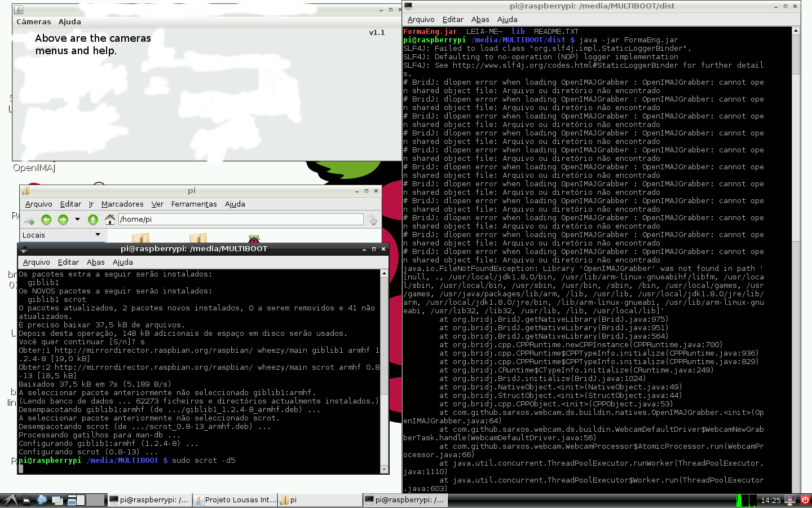The width and height of the screenshot is (812, 508).
Task: Open the Ajuda menu in Java camera app
Action: 70,21
